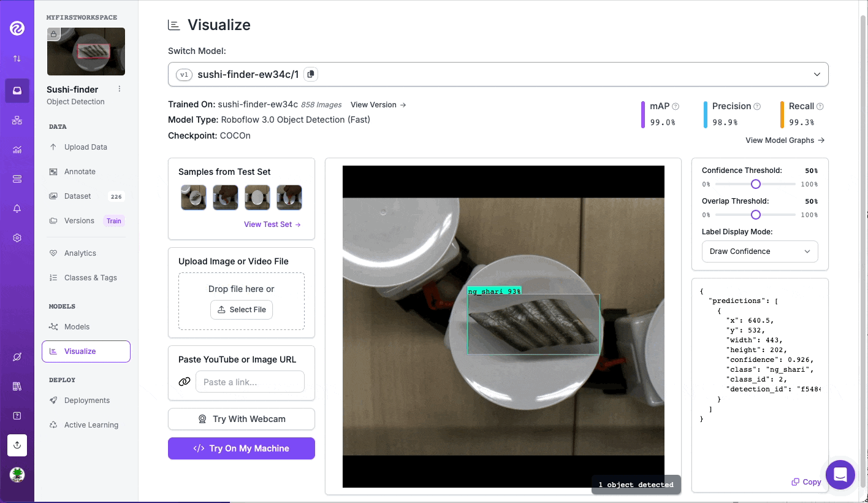Screen dimensions: 868x503
Task: Click the Train badge next to Versions
Action: coord(114,221)
